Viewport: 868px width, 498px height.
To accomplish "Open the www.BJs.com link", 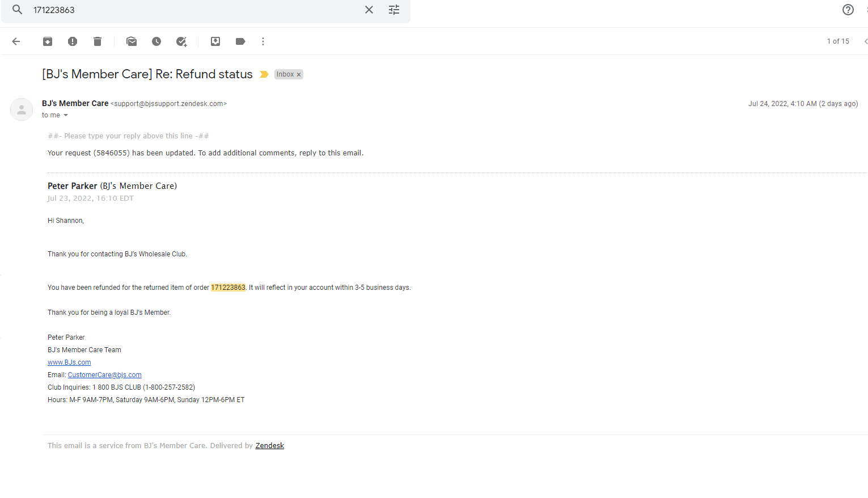I will [x=69, y=362].
